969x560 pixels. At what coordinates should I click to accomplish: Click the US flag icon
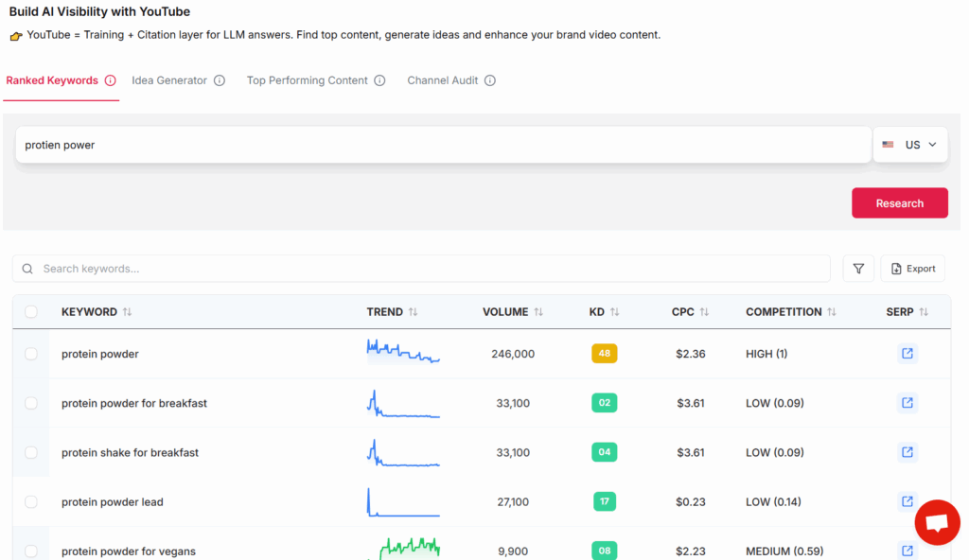pyautogui.click(x=888, y=144)
